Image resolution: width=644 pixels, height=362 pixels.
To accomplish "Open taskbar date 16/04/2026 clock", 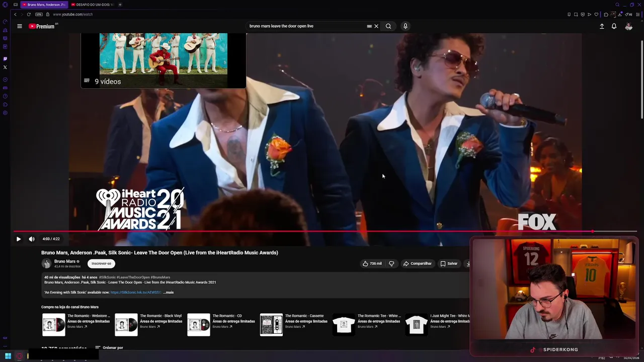I will pyautogui.click(x=631, y=358).
